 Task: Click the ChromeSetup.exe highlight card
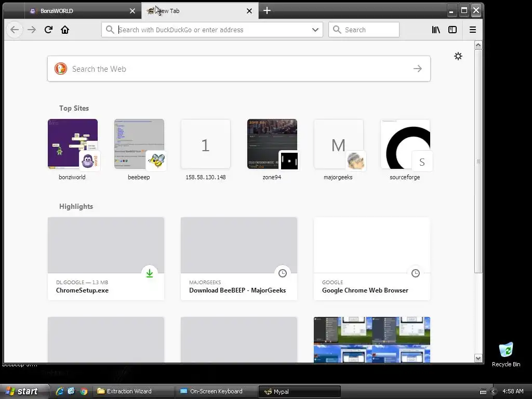coord(106,259)
